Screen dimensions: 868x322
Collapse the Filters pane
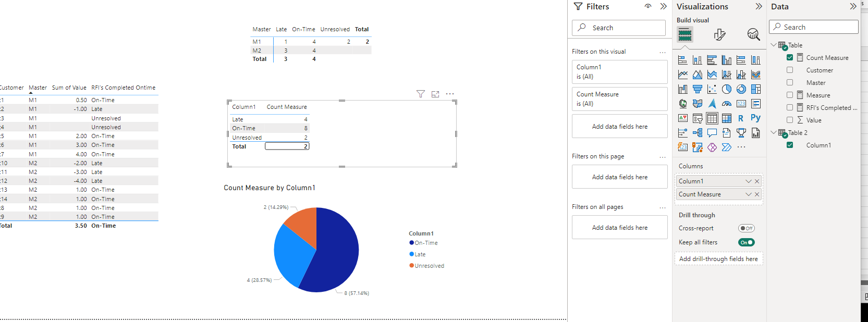(x=663, y=6)
